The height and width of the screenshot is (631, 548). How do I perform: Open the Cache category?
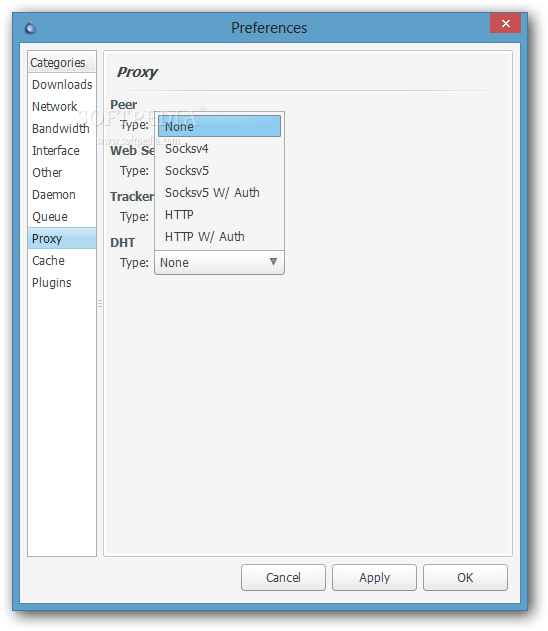pyautogui.click(x=62, y=260)
